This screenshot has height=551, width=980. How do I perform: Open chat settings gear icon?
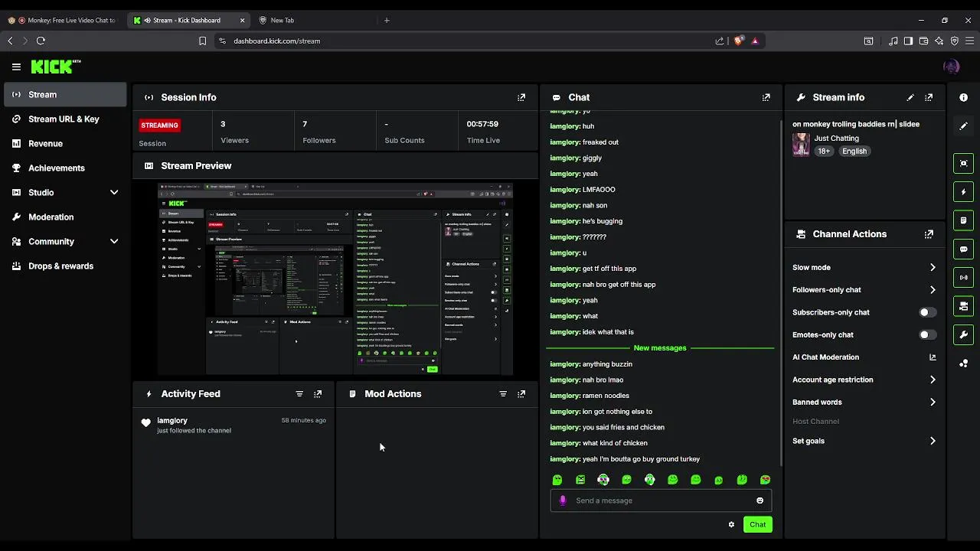click(x=731, y=524)
